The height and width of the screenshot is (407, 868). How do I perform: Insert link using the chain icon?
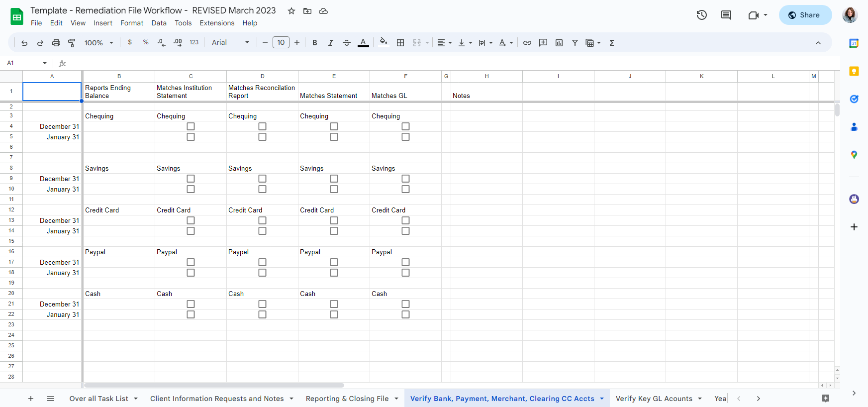click(527, 43)
